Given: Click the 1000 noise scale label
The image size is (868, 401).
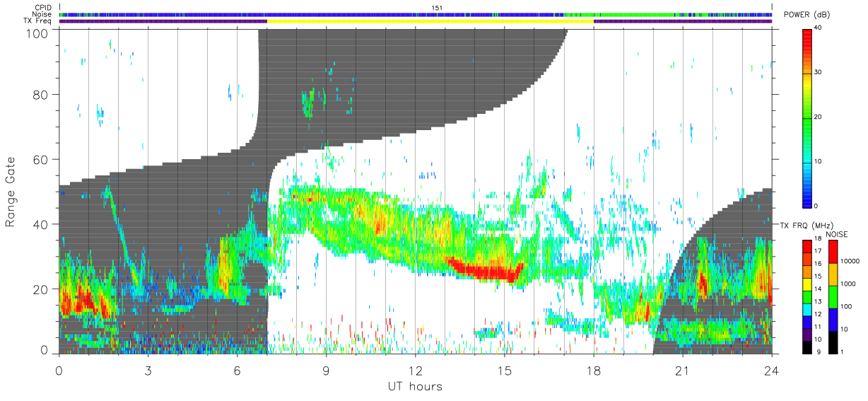Looking at the screenshot, I should (x=848, y=284).
